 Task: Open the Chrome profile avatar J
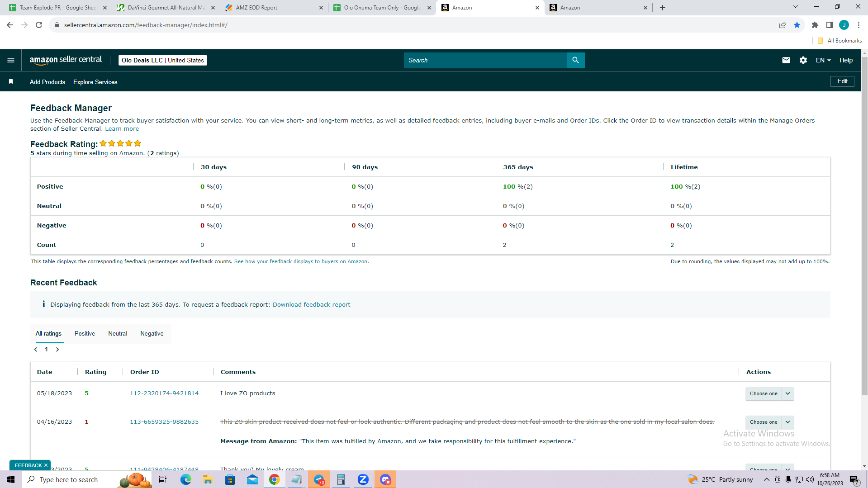[x=844, y=25]
